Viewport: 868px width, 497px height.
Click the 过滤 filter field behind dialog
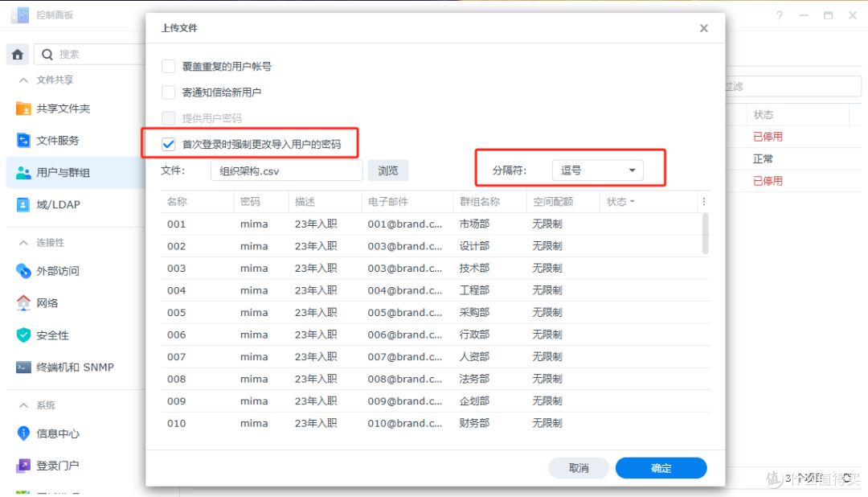[x=792, y=86]
